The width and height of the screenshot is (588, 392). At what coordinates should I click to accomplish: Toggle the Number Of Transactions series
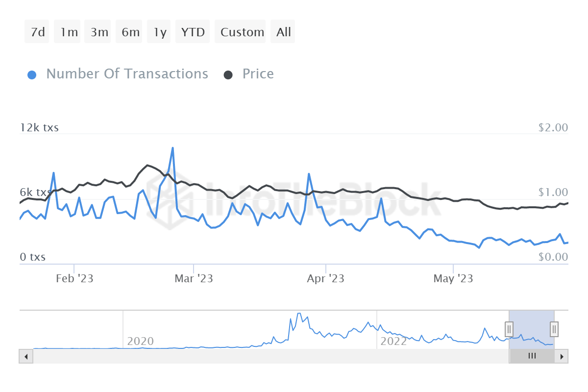point(127,73)
